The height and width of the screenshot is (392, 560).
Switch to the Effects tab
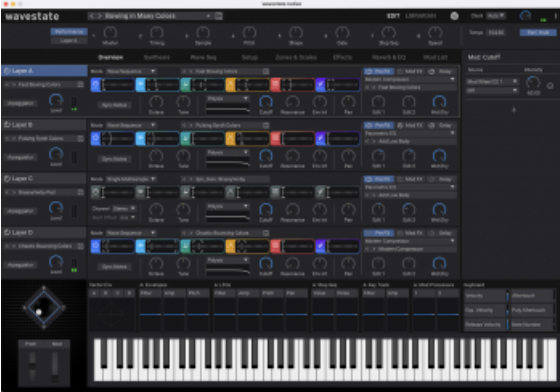(x=342, y=57)
